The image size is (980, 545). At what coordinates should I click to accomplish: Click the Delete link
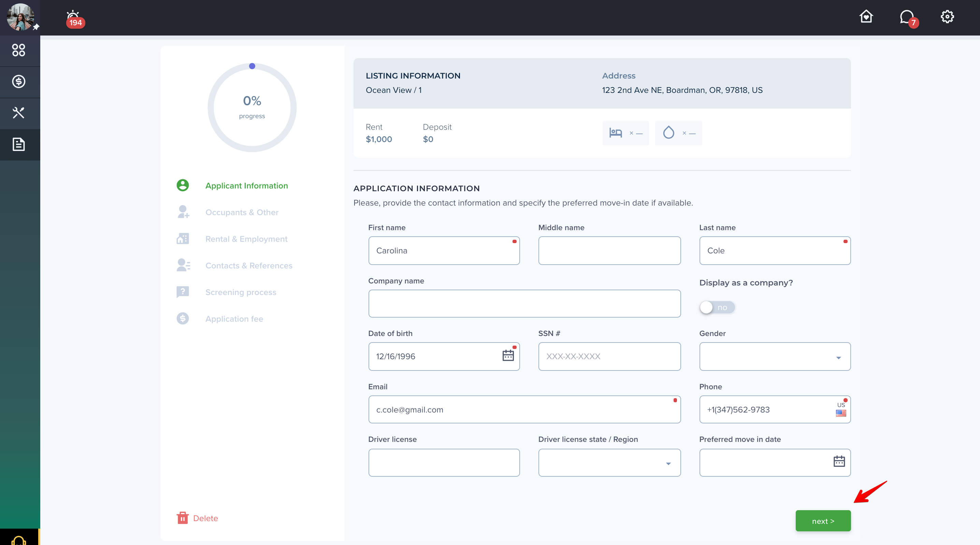205,518
